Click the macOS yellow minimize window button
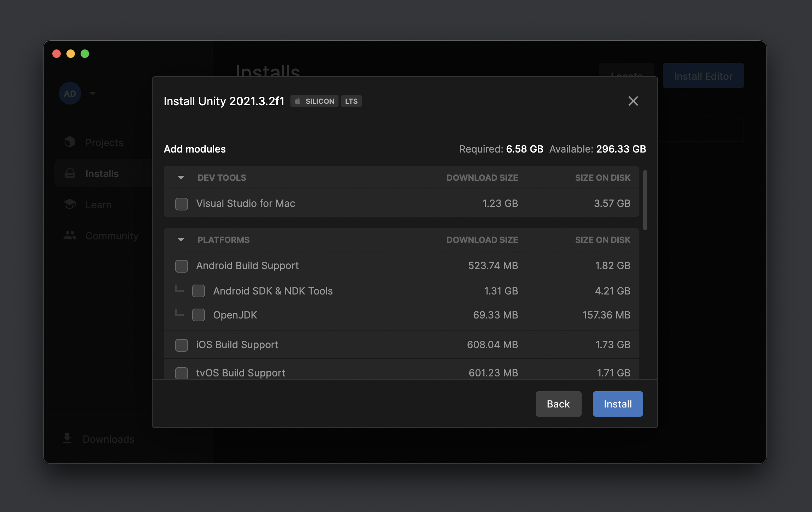 [x=71, y=54]
